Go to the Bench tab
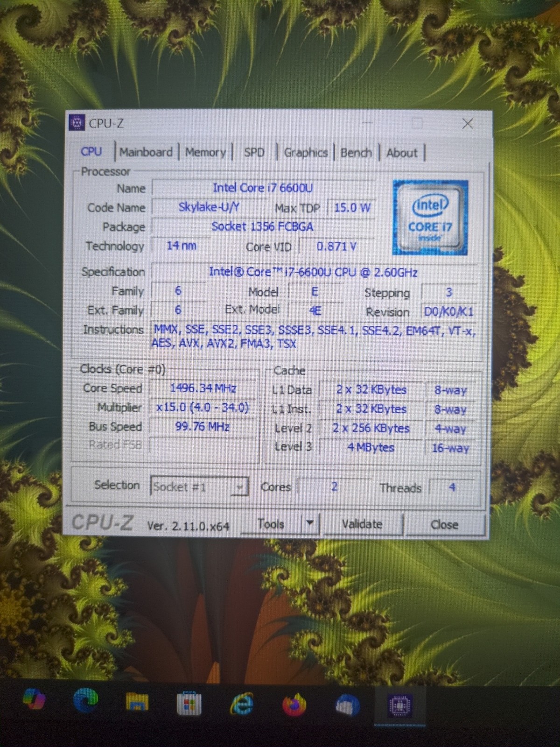The height and width of the screenshot is (747, 560). click(x=356, y=153)
